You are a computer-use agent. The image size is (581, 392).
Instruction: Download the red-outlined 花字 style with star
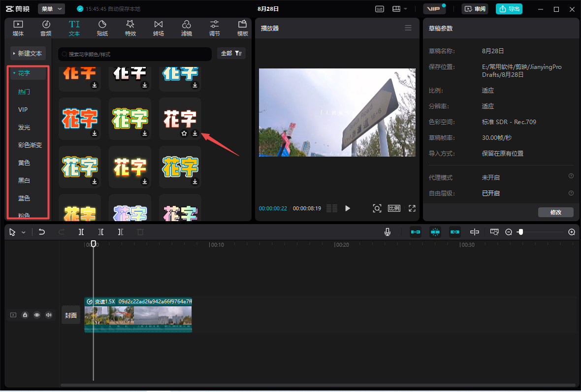point(195,133)
